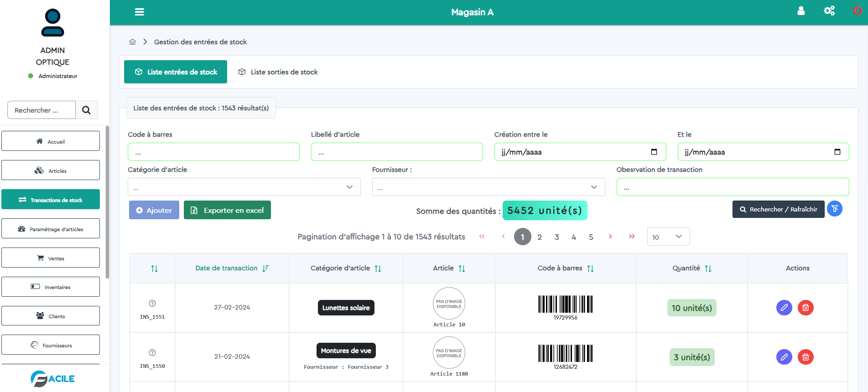Click the help icon above INS_1551

(152, 304)
